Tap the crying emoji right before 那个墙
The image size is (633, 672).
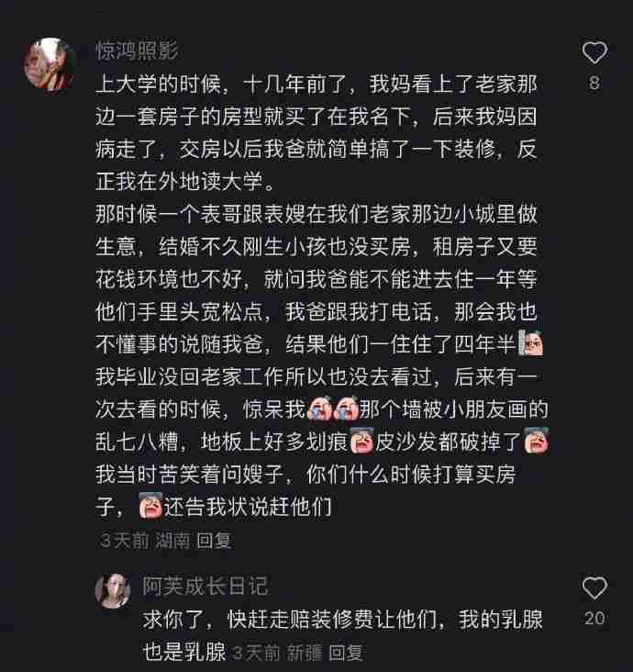click(346, 409)
